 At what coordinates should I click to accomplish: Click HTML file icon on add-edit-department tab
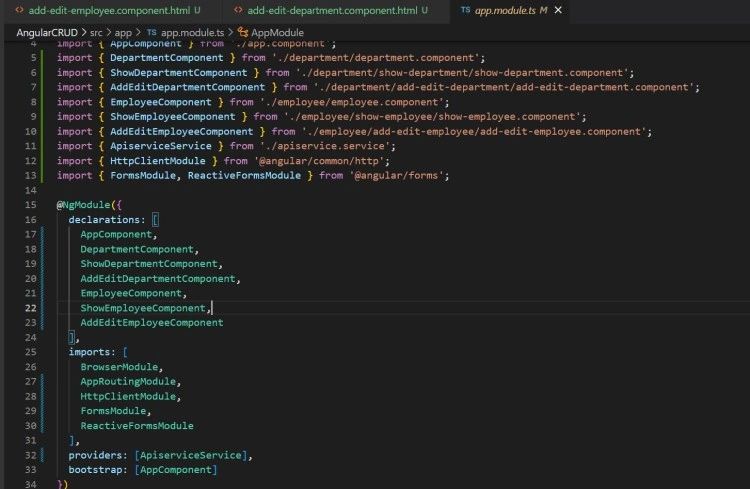(x=238, y=10)
